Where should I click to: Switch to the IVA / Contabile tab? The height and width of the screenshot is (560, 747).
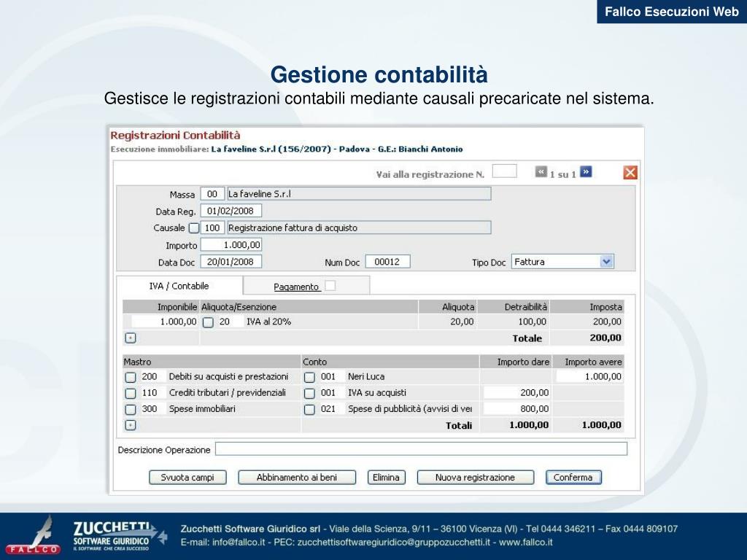tap(179, 286)
